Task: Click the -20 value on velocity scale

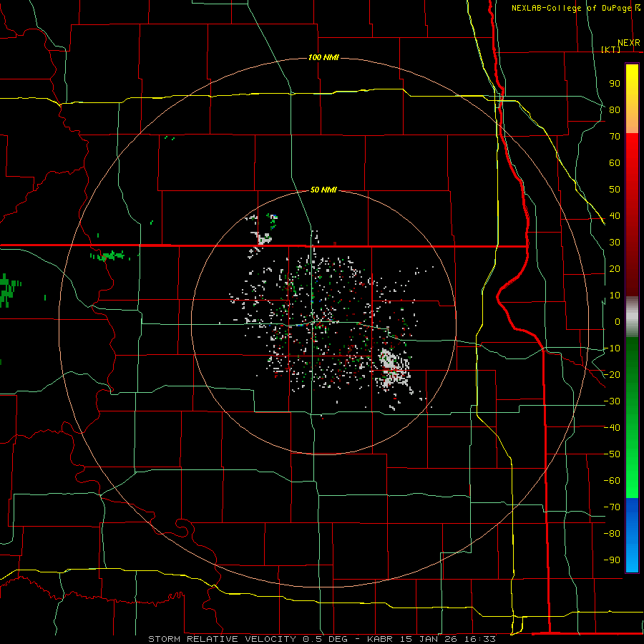Action: click(612, 375)
